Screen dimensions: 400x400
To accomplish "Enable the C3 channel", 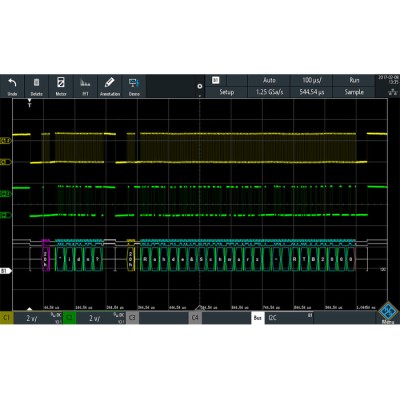I will [x=132, y=318].
